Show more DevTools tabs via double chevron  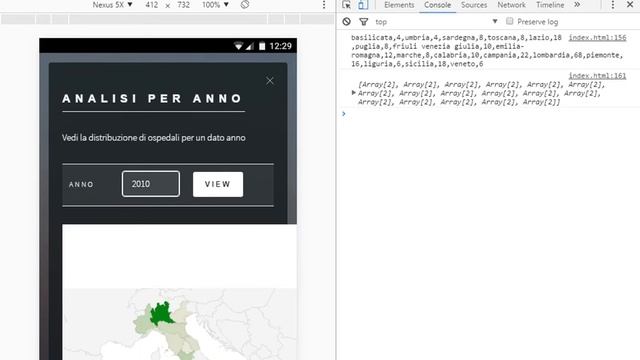tap(577, 4)
